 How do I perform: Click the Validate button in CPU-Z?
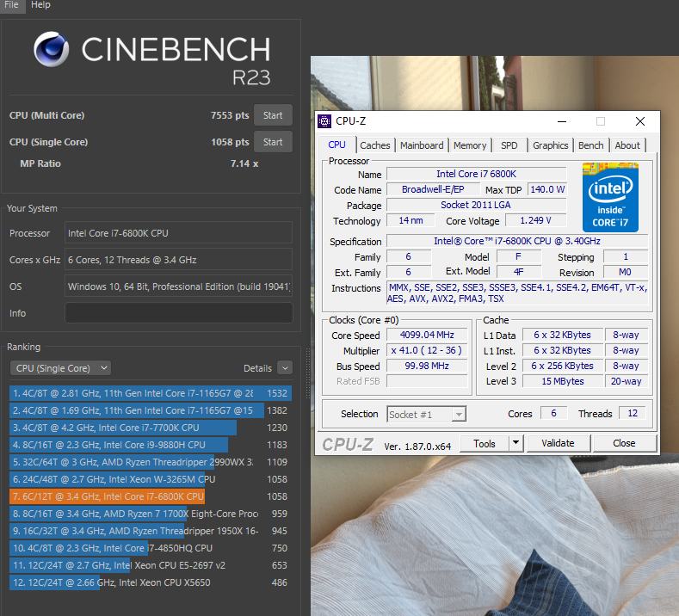click(x=558, y=443)
